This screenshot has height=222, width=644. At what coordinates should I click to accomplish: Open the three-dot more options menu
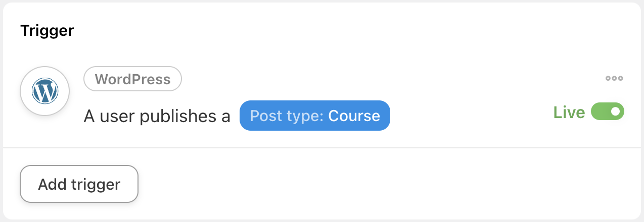click(614, 78)
